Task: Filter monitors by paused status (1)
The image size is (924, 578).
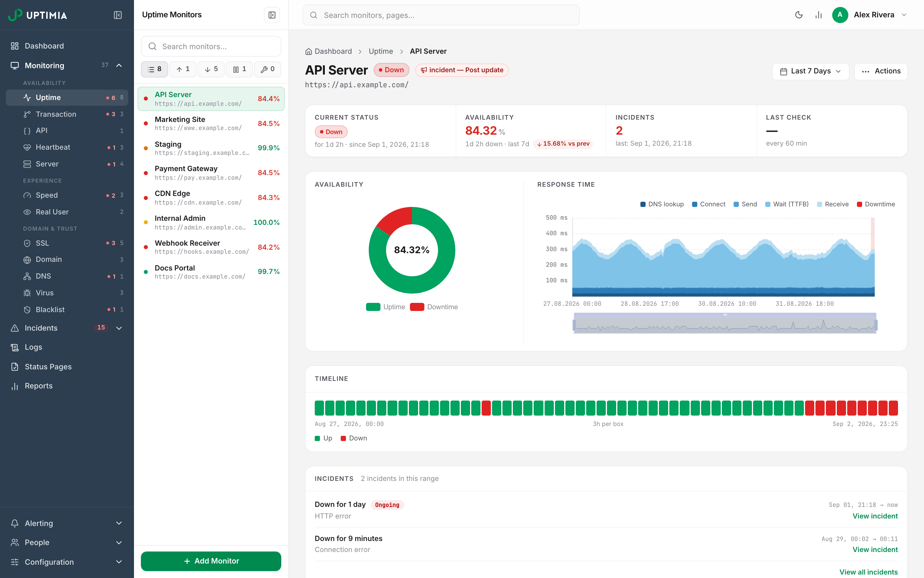Action: [239, 69]
